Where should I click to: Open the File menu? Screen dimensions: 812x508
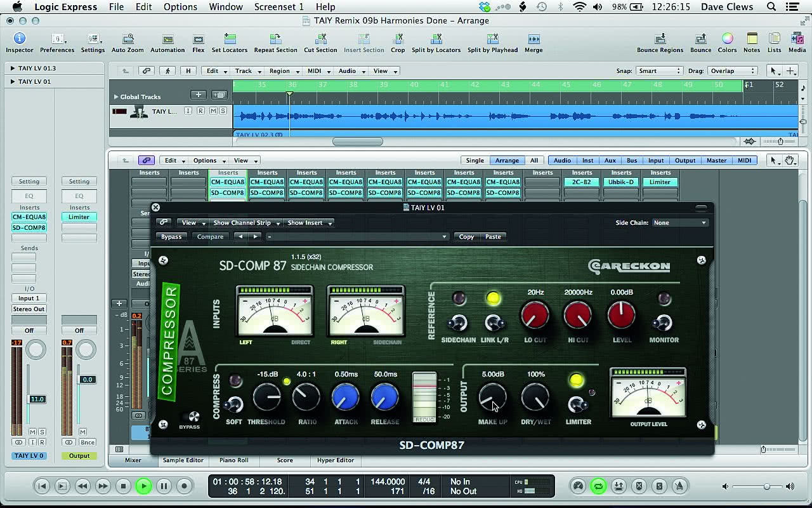tap(116, 7)
